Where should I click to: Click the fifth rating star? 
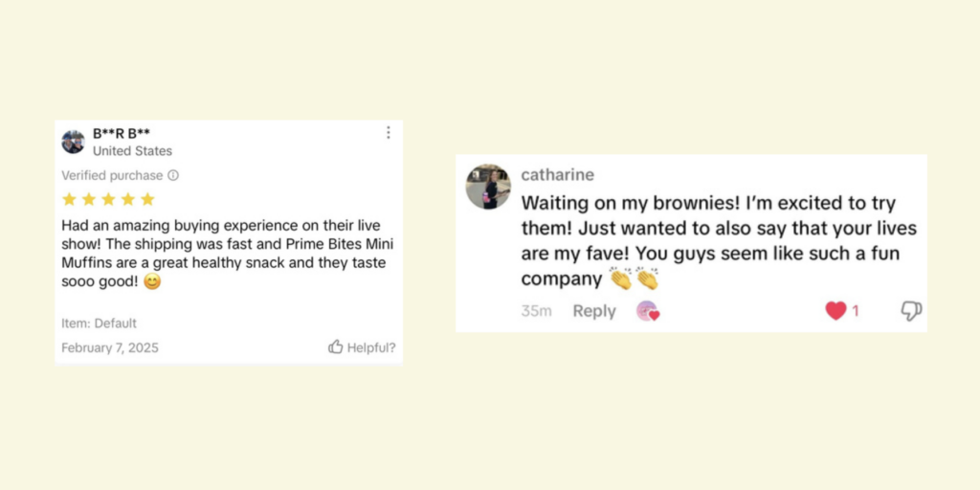[147, 199]
